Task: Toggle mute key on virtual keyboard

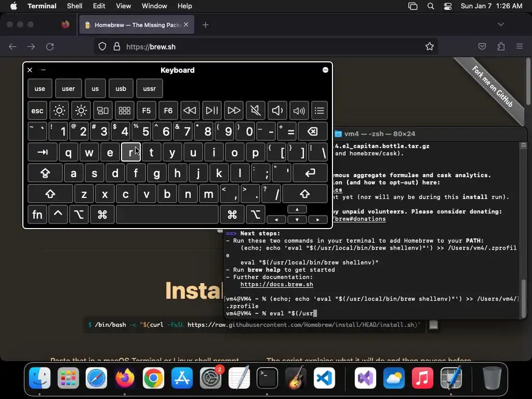Action: [x=256, y=111]
